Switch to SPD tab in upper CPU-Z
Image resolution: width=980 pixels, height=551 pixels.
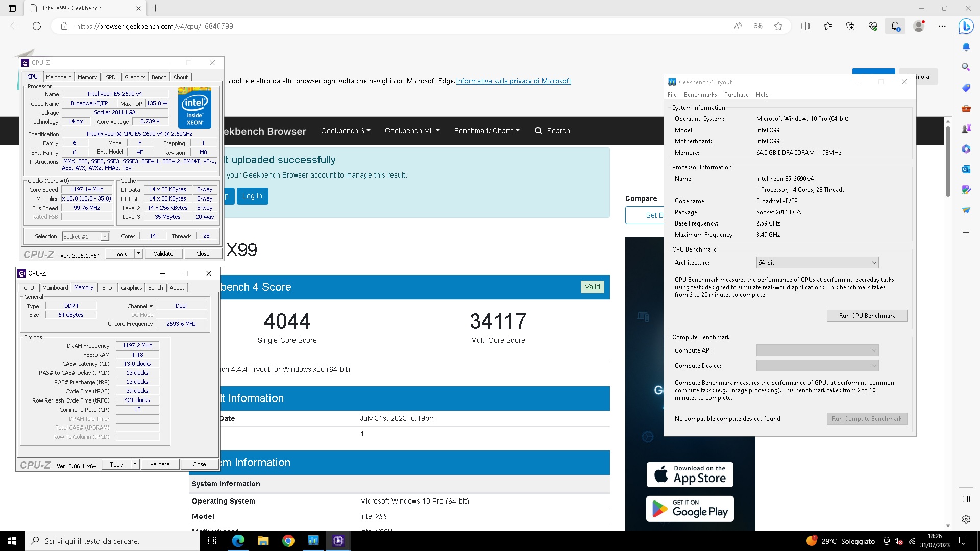tap(110, 77)
